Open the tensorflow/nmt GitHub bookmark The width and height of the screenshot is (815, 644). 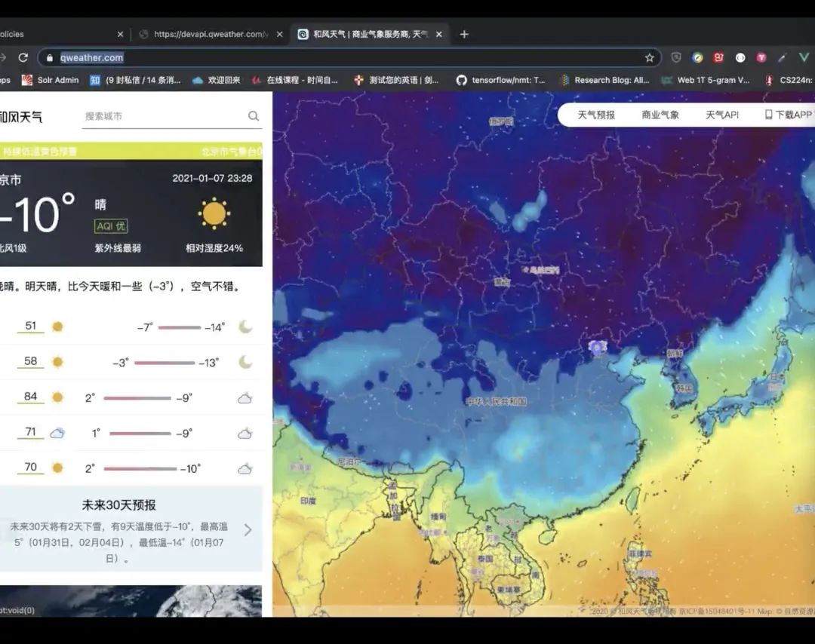[x=500, y=80]
